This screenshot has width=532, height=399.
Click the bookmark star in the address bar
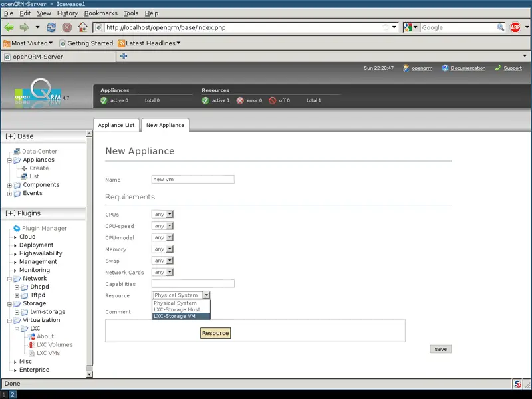[x=386, y=27]
